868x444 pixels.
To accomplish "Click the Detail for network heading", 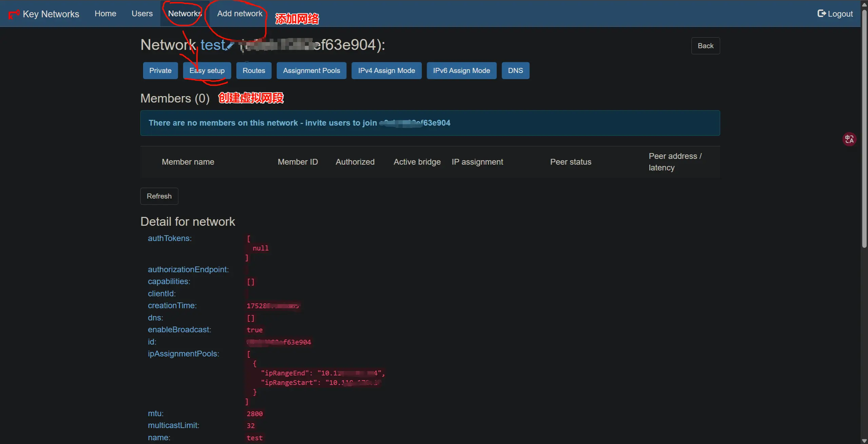I will coord(188,222).
